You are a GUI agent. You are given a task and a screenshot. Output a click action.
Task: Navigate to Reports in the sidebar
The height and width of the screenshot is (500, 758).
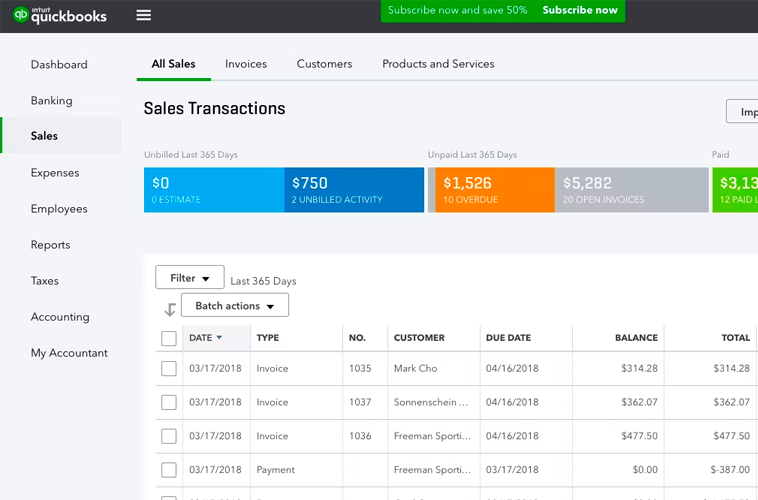tap(50, 245)
